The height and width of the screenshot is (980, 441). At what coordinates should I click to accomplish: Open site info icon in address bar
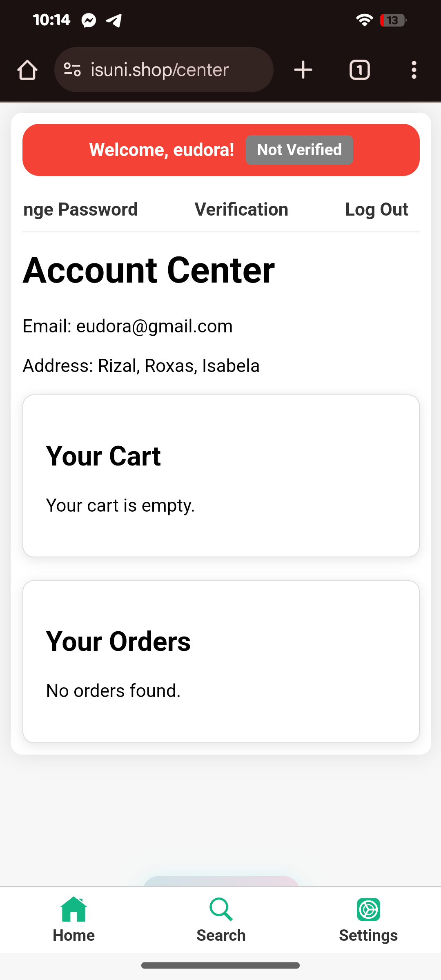[73, 70]
